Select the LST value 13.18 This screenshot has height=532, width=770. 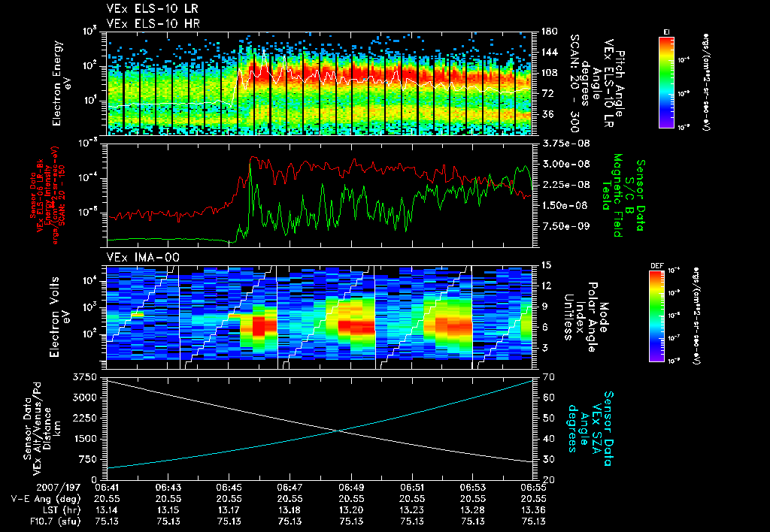290,510
